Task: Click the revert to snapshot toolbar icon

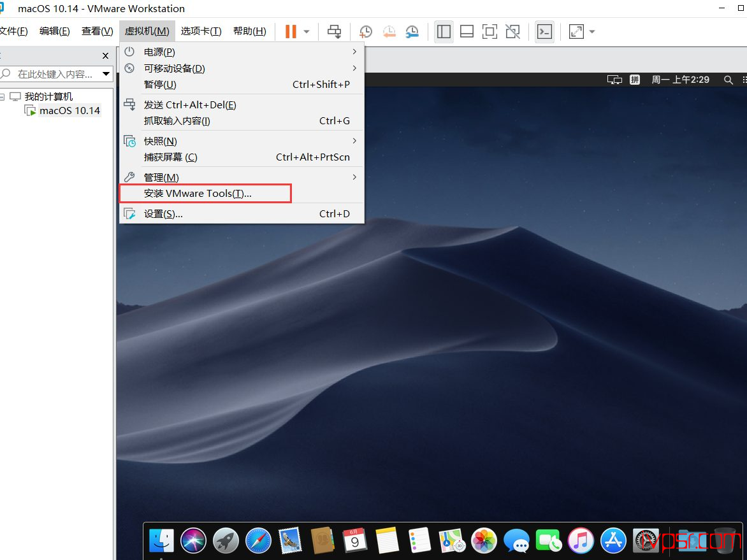Action: pos(389,31)
